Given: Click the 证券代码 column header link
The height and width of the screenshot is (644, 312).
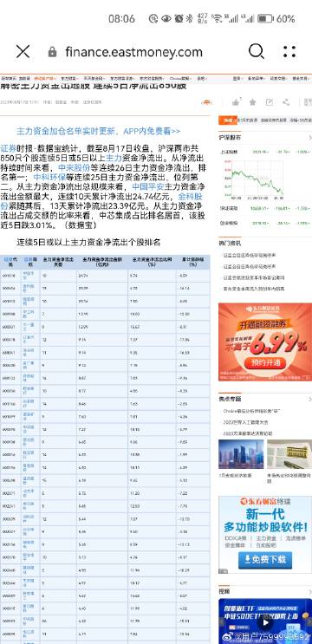Looking at the screenshot, I should click(x=10, y=262).
